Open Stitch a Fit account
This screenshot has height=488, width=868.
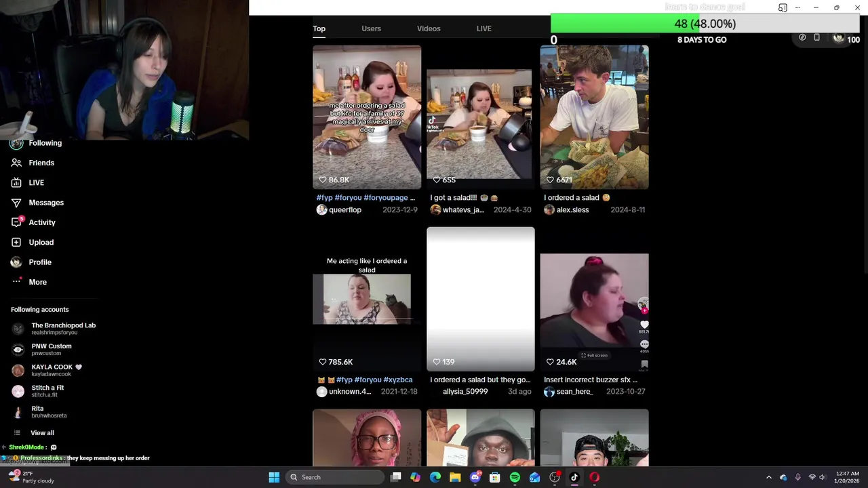38,391
